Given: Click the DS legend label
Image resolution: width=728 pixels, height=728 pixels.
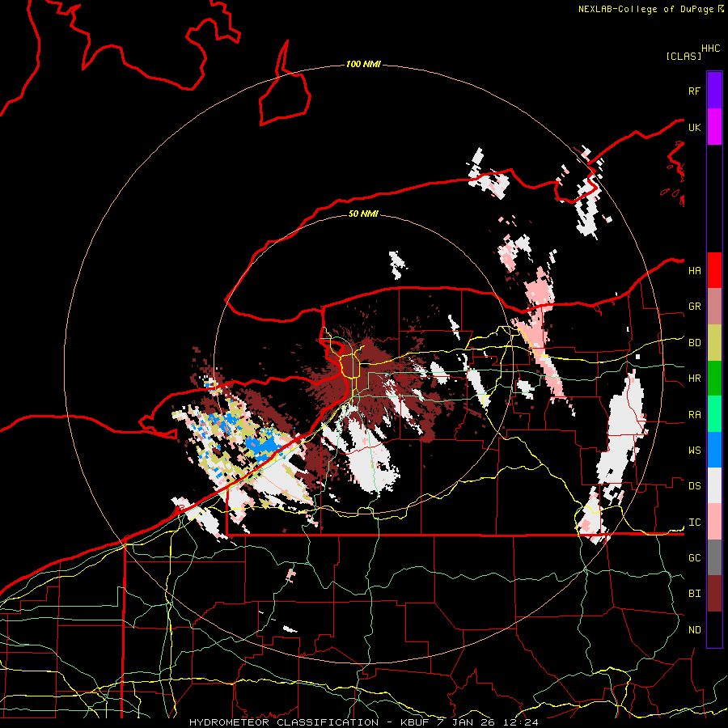Looking at the screenshot, I should point(694,486).
